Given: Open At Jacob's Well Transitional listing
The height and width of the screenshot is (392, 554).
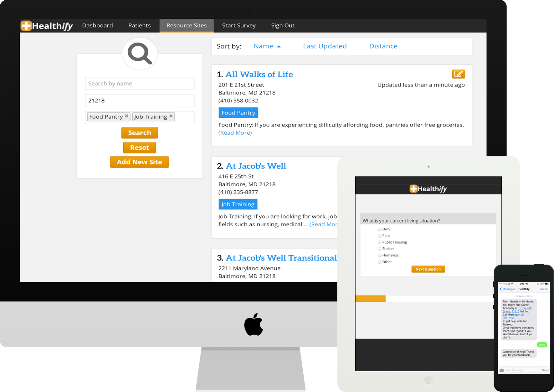Looking at the screenshot, I should pyautogui.click(x=281, y=258).
